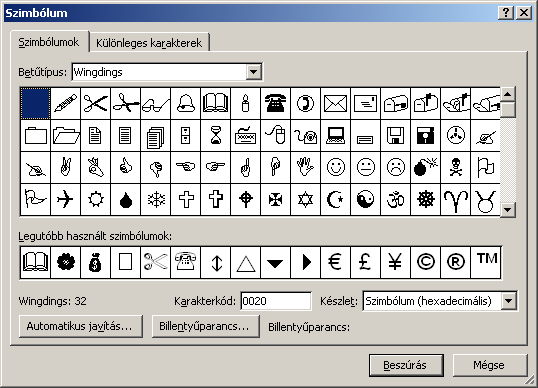Choose the outlined triangle in recent symbols
This screenshot has height=388, width=538.
(x=246, y=262)
